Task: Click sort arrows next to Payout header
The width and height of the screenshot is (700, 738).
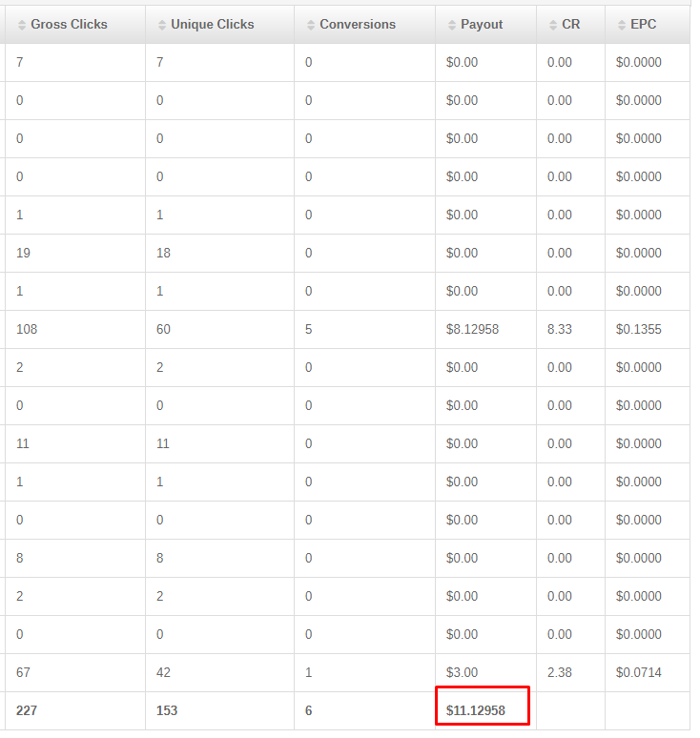Action: click(x=452, y=25)
